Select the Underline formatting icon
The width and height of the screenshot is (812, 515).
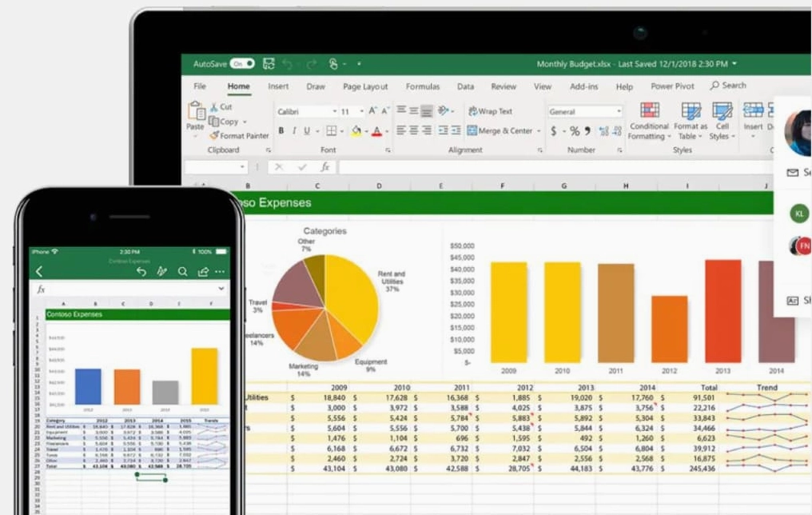(307, 130)
